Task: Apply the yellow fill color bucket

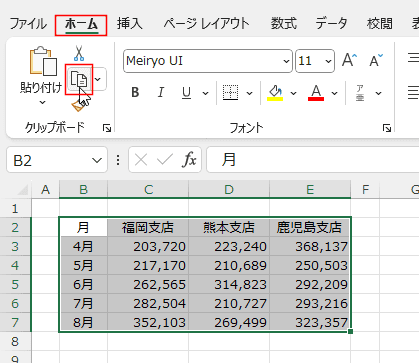Action: point(275,93)
